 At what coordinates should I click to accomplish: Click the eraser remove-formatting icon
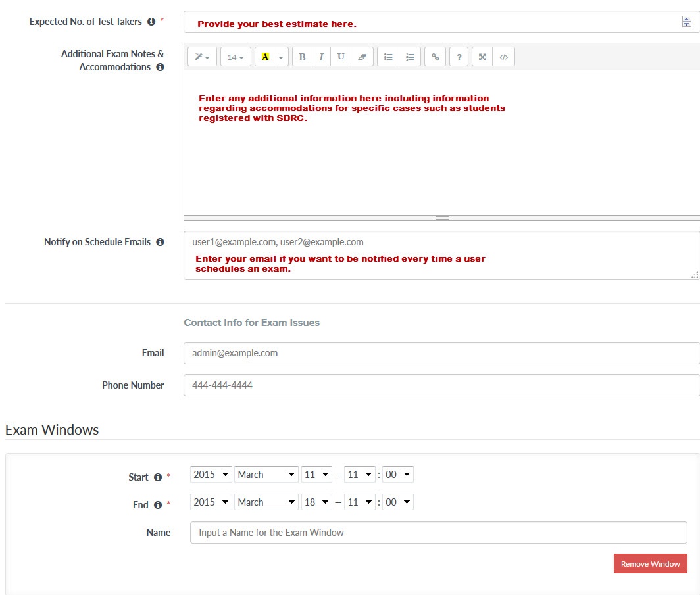click(x=361, y=57)
